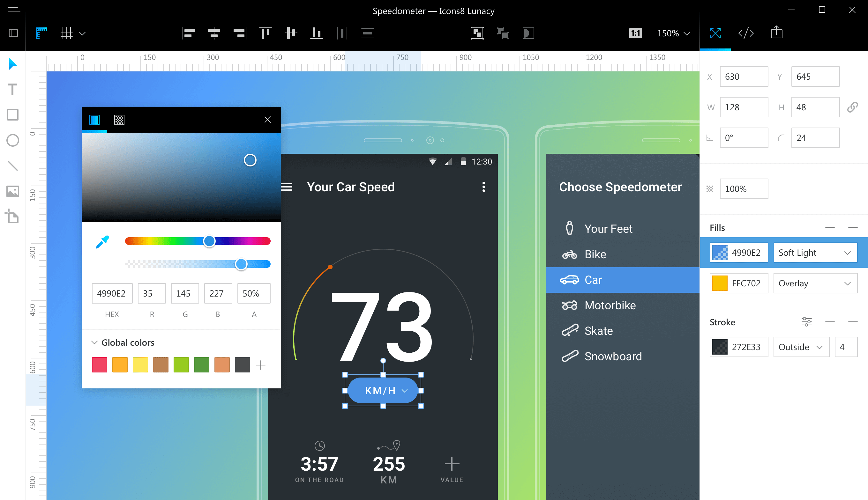
Task: Click the checkerboard transparent fill tab
Action: (x=119, y=119)
